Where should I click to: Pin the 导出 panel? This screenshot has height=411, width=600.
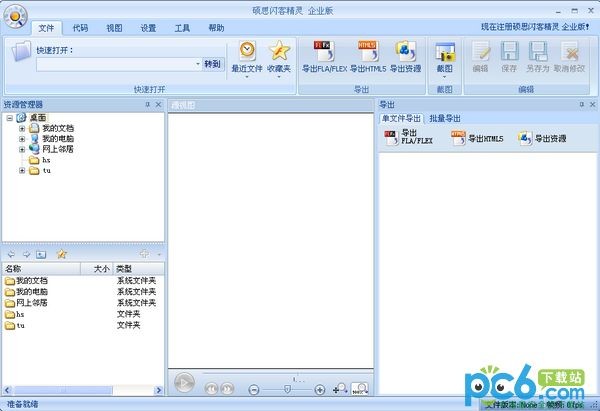pyautogui.click(x=582, y=104)
